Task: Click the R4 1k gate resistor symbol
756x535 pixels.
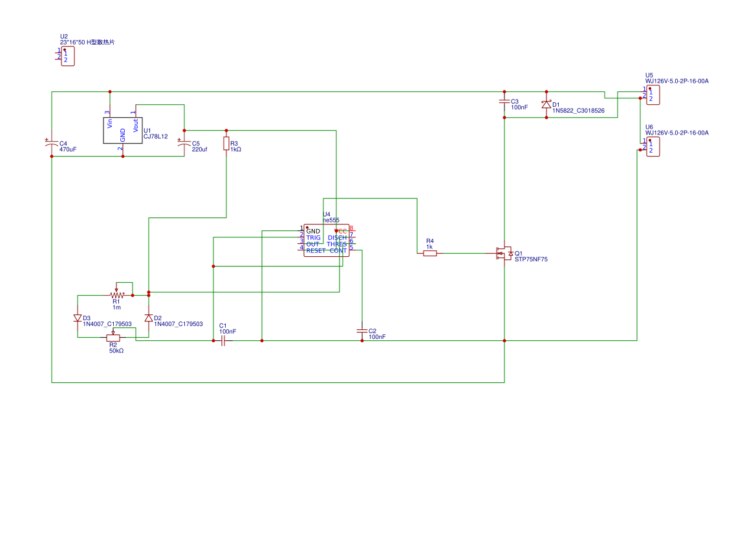Action: point(430,254)
